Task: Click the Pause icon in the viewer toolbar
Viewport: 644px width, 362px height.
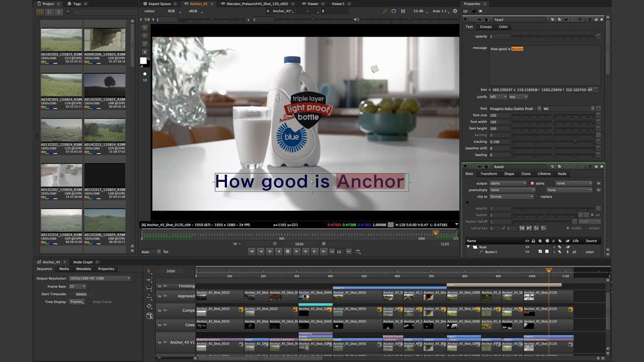Action: tap(403, 11)
